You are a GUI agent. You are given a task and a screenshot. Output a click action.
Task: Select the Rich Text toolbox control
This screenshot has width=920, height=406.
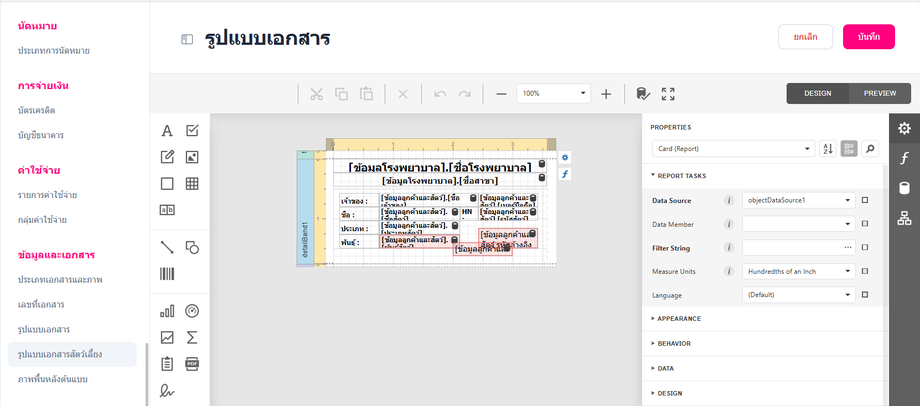[167, 157]
